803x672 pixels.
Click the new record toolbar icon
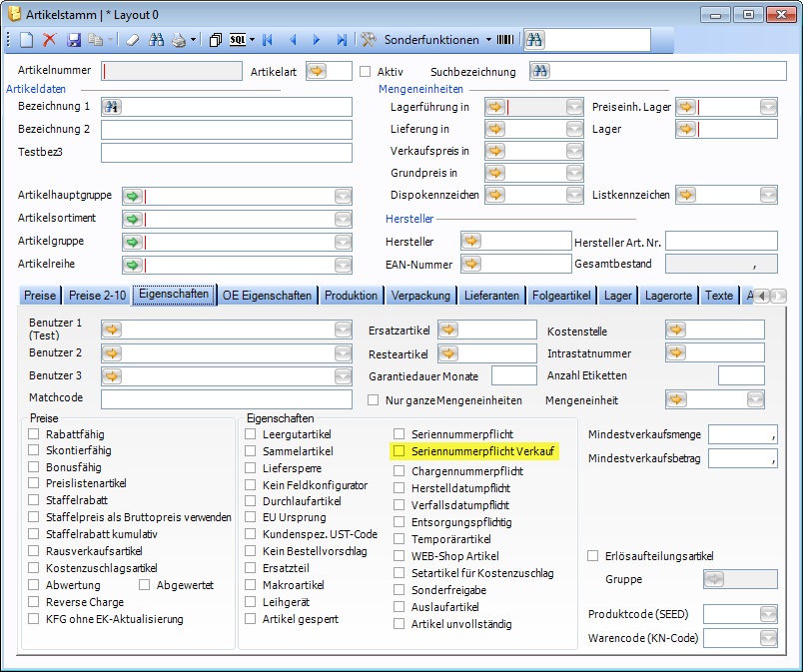[x=27, y=40]
